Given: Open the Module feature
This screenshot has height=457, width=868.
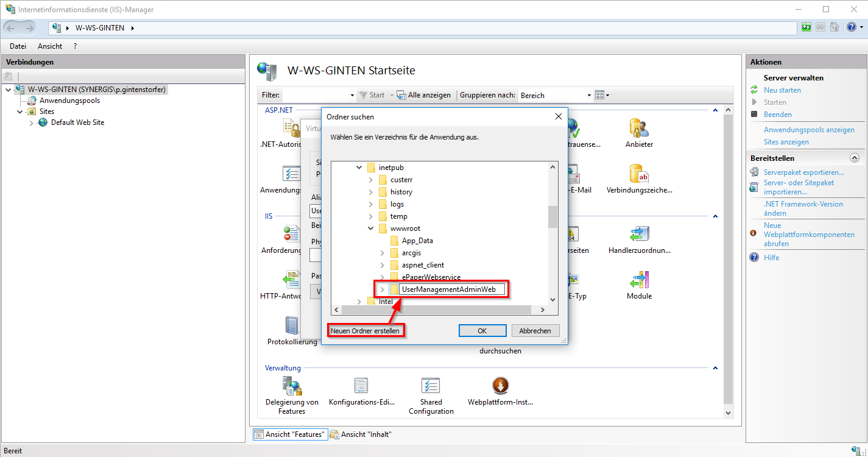Looking at the screenshot, I should pos(638,280).
